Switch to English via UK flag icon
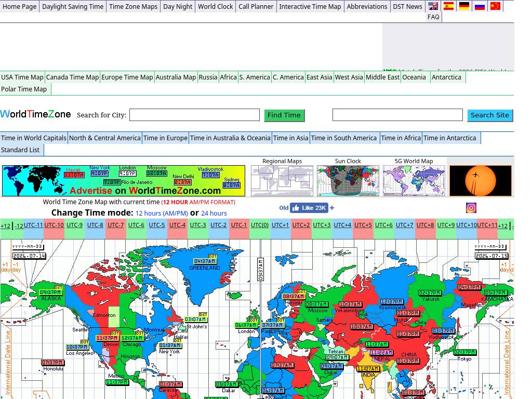This screenshot has height=399, width=532. (x=433, y=6)
